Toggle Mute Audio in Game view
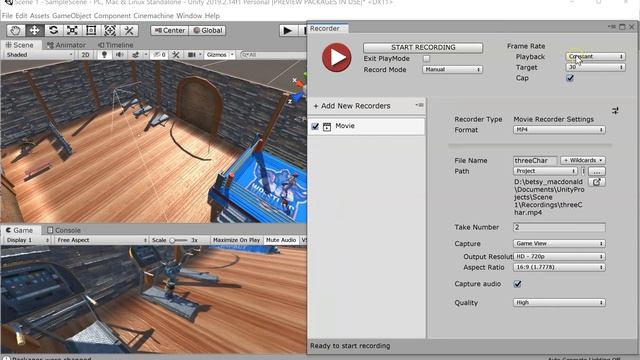This screenshot has height=360, width=640. (x=281, y=240)
